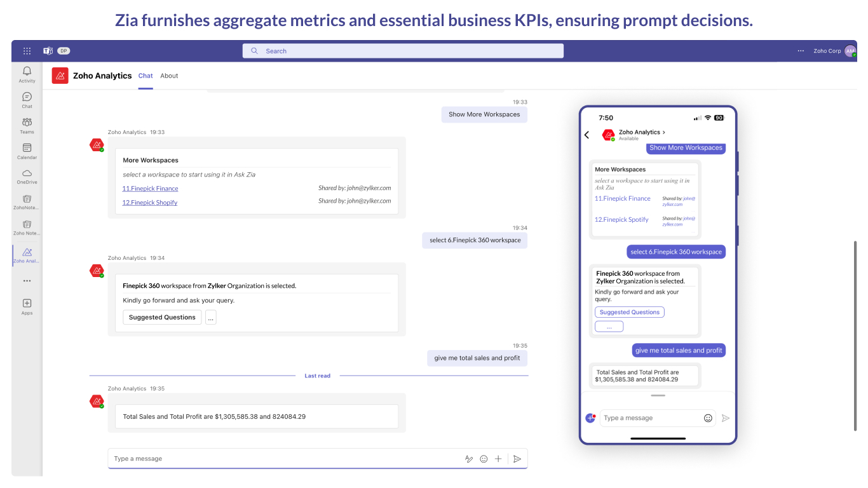Tap 12.Finepick Spotify in mobile view
Viewport: 868px width, 488px height.
point(621,220)
